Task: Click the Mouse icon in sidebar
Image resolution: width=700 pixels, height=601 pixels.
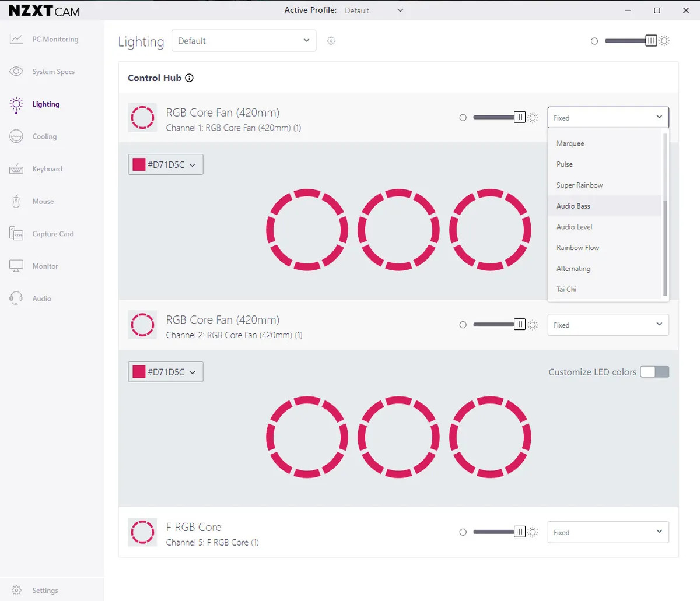Action: pos(16,202)
